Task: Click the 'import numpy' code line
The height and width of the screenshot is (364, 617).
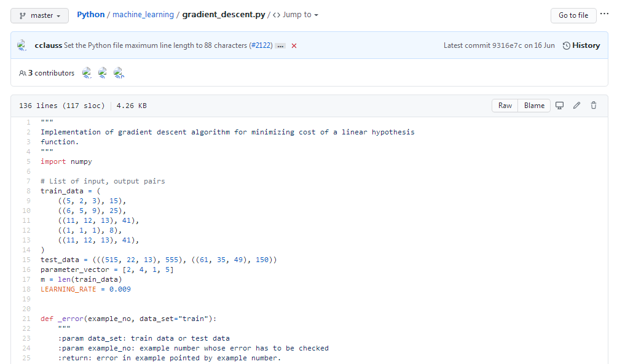Action: point(66,161)
